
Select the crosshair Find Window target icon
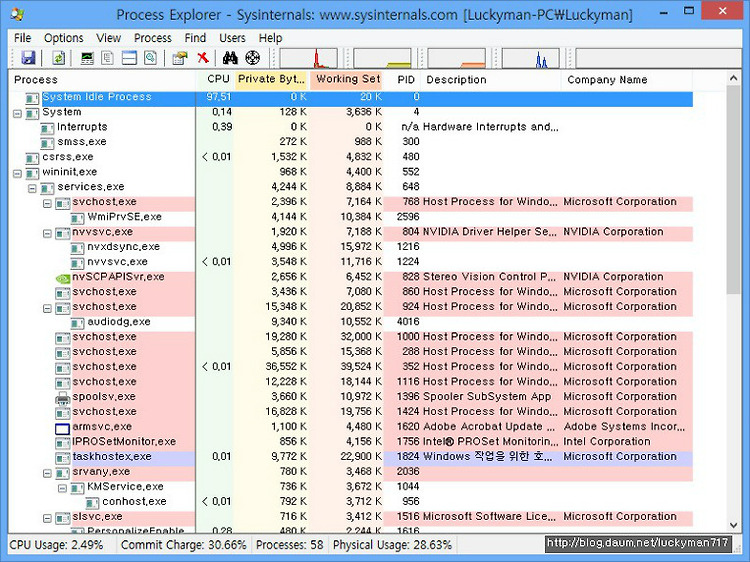click(x=253, y=58)
